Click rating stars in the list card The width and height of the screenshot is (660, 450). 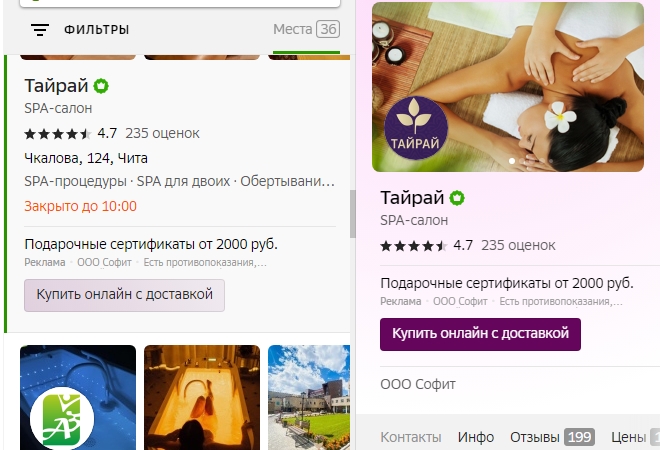(x=57, y=133)
